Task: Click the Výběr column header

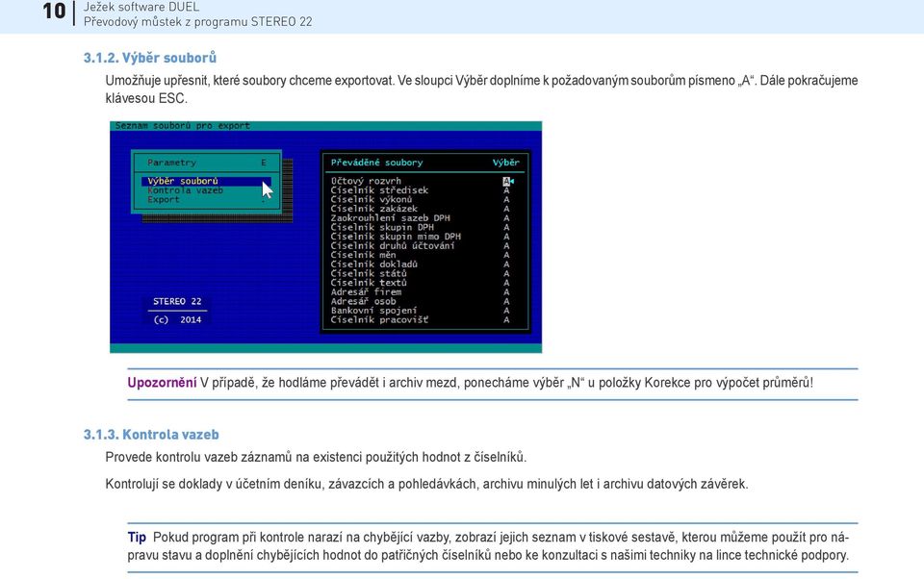Action: 506,163
